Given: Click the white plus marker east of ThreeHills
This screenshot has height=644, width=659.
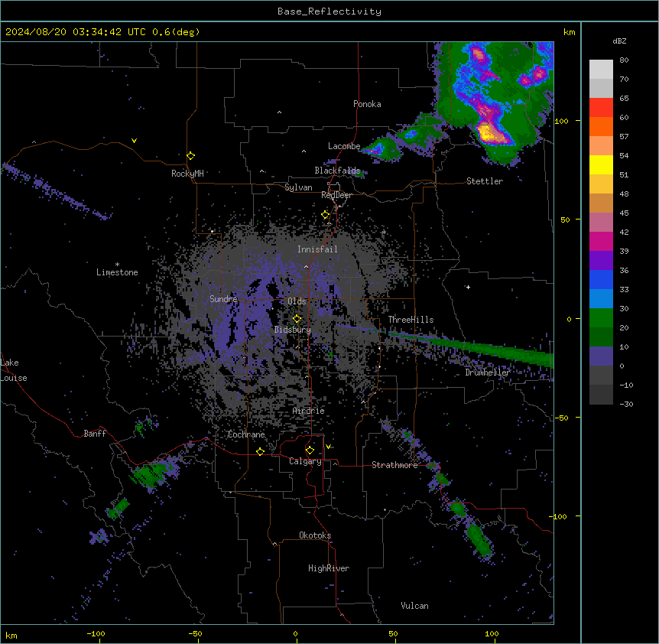Looking at the screenshot, I should (468, 287).
